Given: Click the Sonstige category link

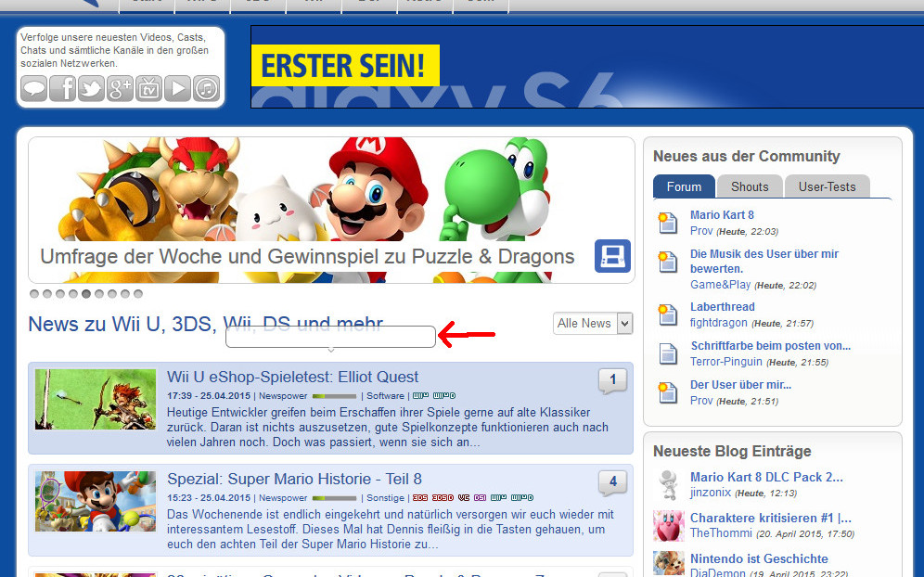Looking at the screenshot, I should 385,498.
